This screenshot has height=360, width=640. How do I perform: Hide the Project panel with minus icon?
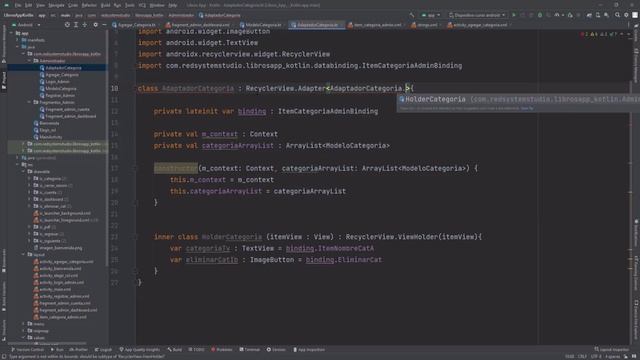(x=104, y=25)
